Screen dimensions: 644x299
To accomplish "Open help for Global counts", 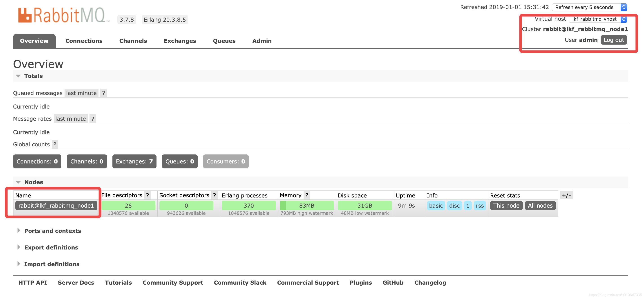I will pos(55,145).
